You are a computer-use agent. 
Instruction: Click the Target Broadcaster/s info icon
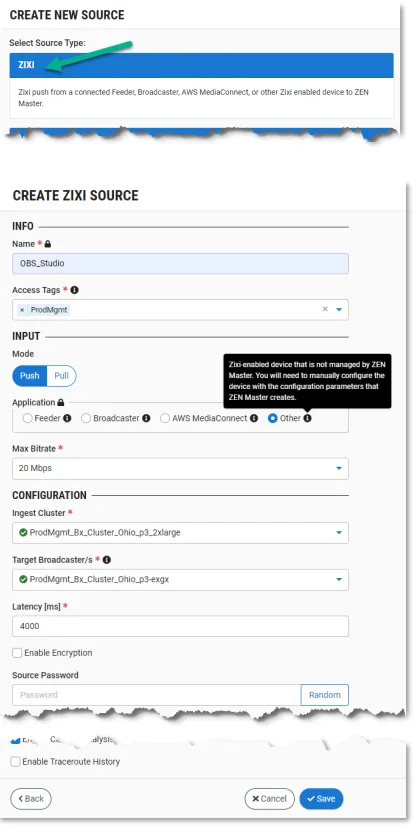107,560
